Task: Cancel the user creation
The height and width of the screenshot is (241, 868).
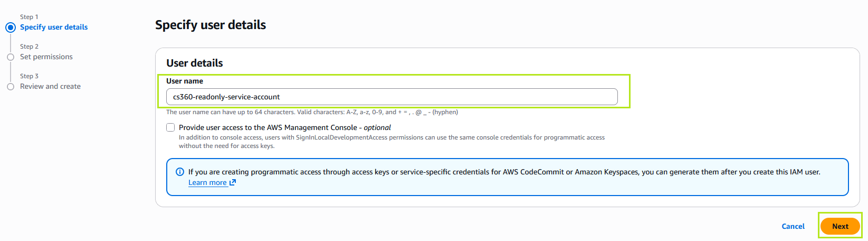Action: pos(793,226)
